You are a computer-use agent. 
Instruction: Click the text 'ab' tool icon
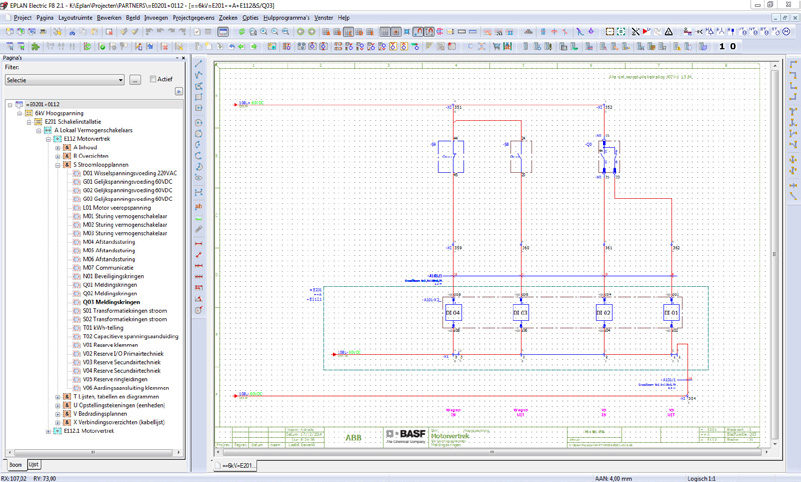click(x=198, y=207)
